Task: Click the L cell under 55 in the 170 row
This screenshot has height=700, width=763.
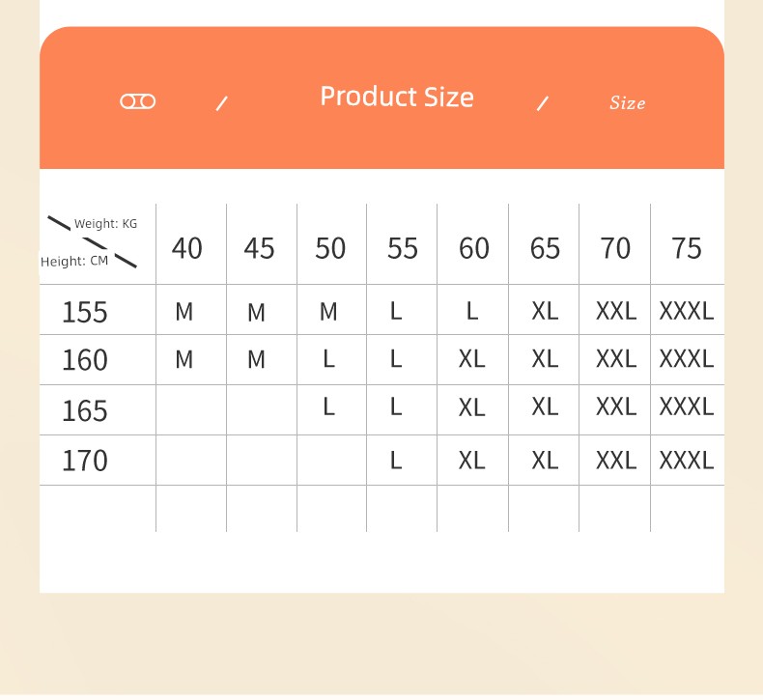Action: pyautogui.click(x=396, y=461)
